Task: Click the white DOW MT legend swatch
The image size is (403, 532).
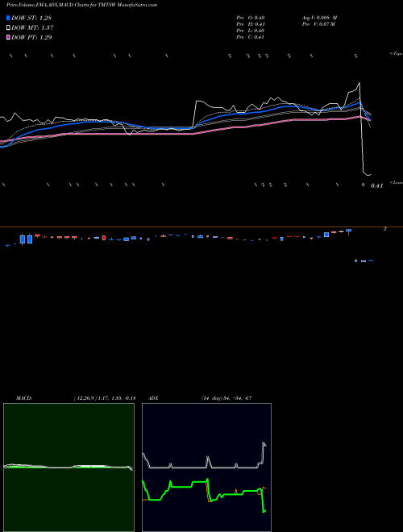Action: point(8,28)
